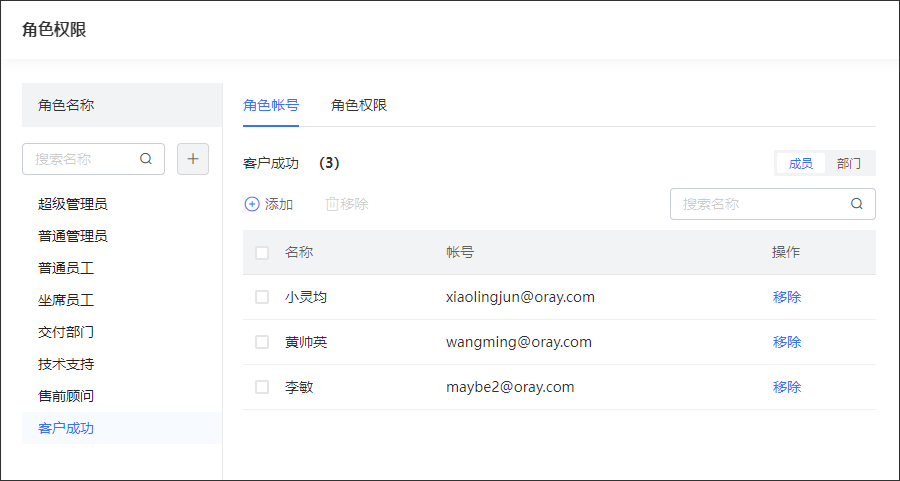Remove xiaolingjun@oray.com via 移除 link
The width and height of the screenshot is (900, 481).
point(787,297)
